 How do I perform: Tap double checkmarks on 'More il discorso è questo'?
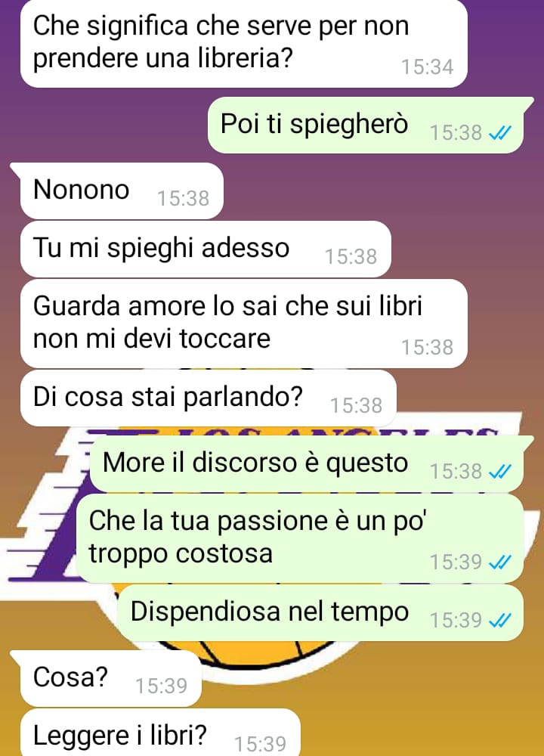(499, 472)
